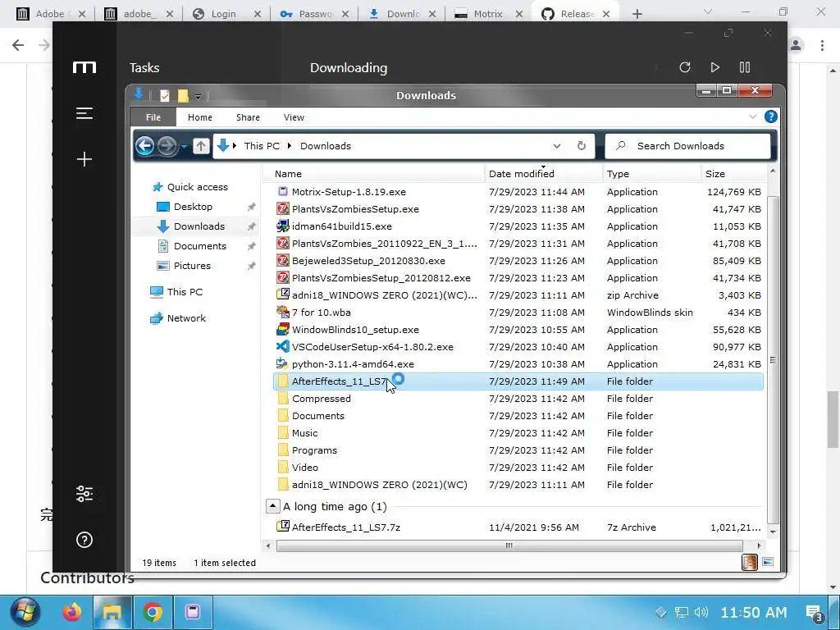The height and width of the screenshot is (630, 840).
Task: Click Properties quick access toolbar icon
Action: [164, 95]
